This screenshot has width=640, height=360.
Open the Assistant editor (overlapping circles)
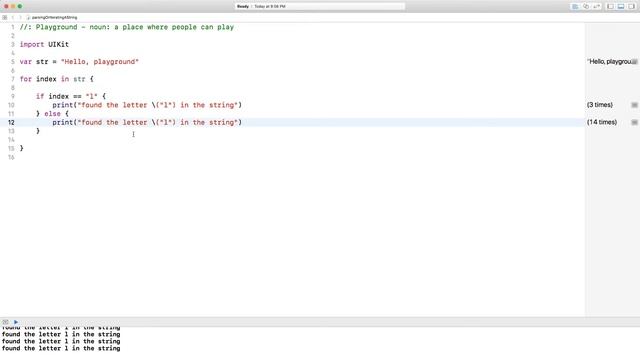[x=586, y=7]
